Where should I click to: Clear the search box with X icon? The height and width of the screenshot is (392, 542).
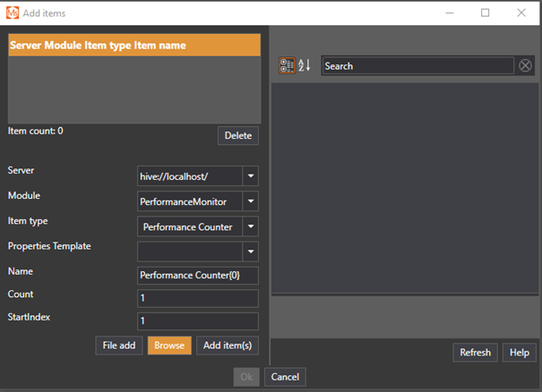click(526, 65)
